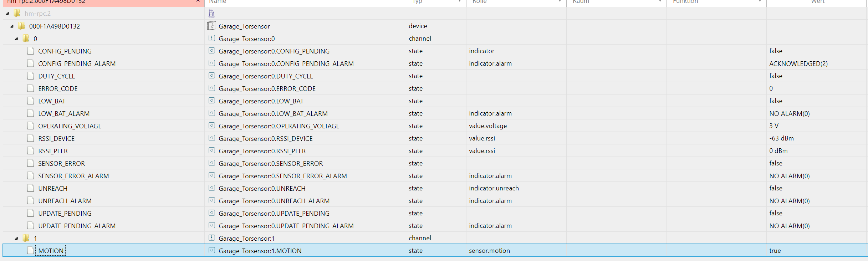Click the file icon beside RSSI_DEVICE
The height and width of the screenshot is (261, 868).
pos(31,138)
